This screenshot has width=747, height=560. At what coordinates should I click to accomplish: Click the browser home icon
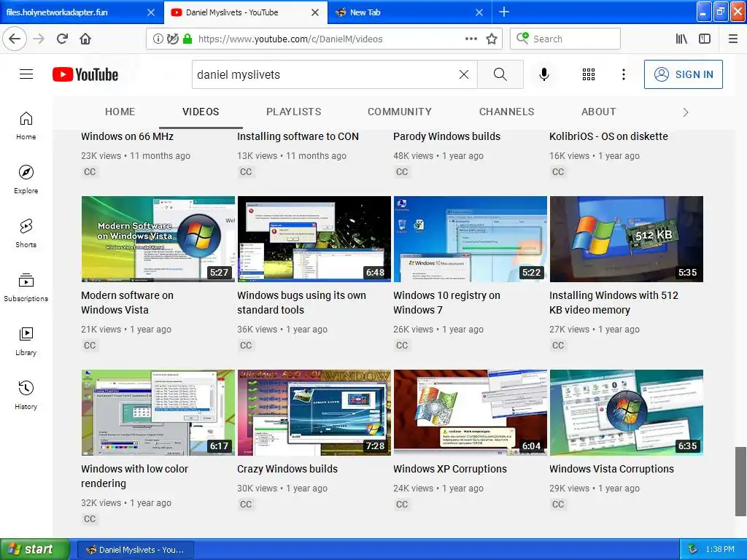coord(85,39)
